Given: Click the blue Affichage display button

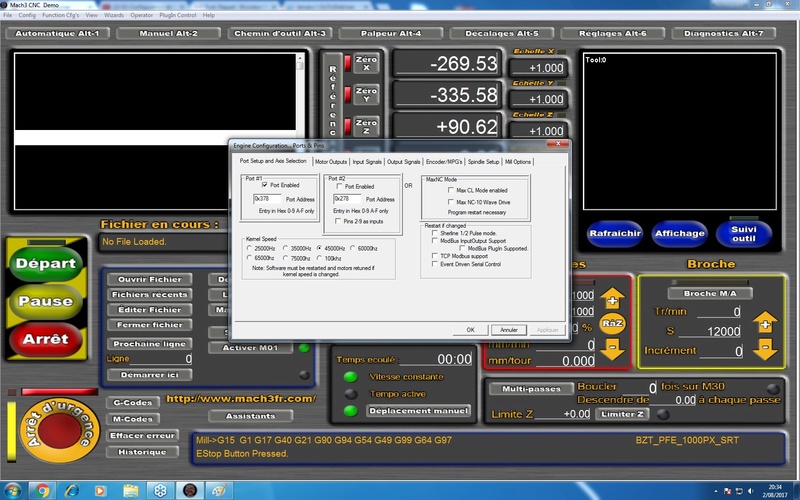Looking at the screenshot, I should coord(680,233).
